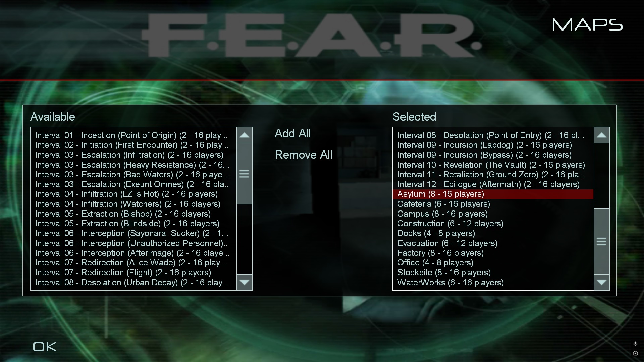This screenshot has width=644, height=362.
Task: Select highlighted Asylum map in Selected list
Action: tap(493, 194)
